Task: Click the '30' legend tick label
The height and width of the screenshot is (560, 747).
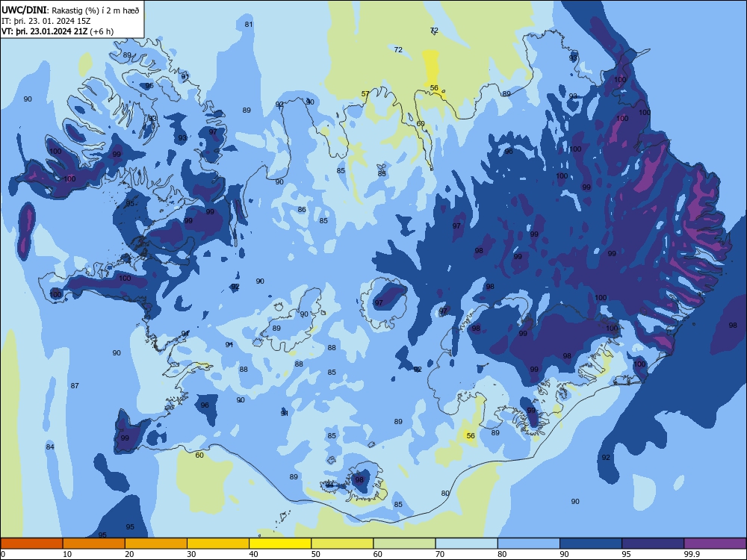Action: (x=191, y=554)
